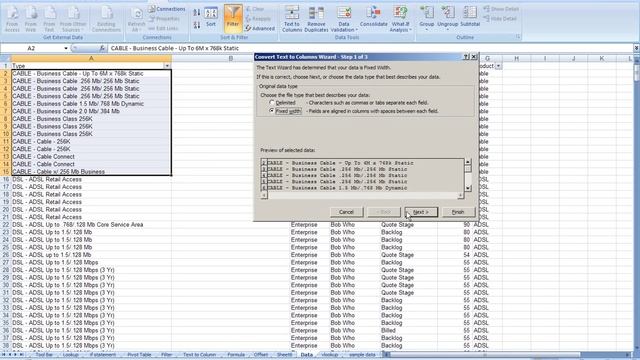
Task: Switch to the Offset sheet tab
Action: pos(261,355)
